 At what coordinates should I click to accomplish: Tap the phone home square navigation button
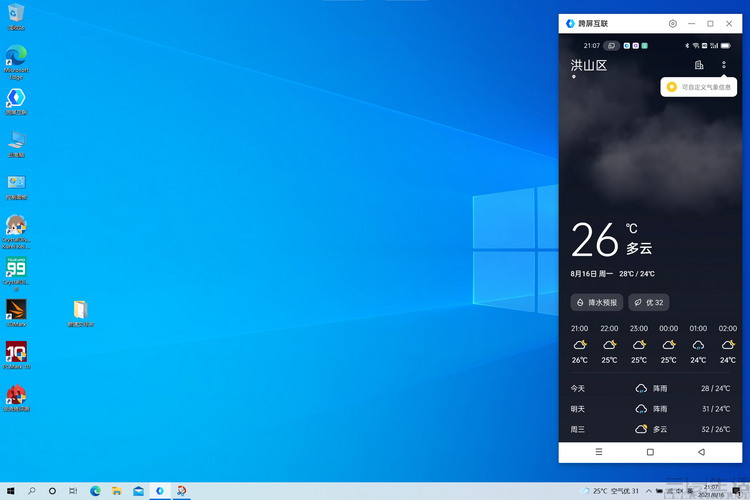pyautogui.click(x=650, y=452)
